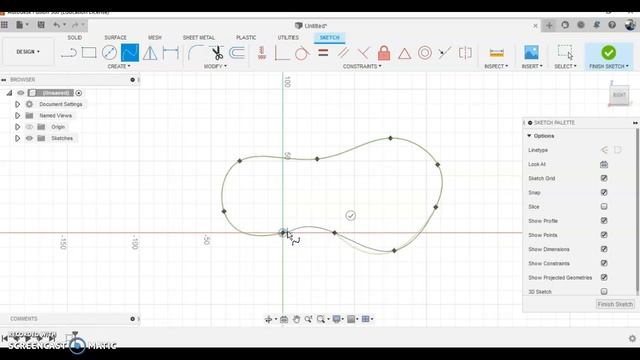The width and height of the screenshot is (640, 360).
Task: Select the Offset tool
Action: pos(237,53)
